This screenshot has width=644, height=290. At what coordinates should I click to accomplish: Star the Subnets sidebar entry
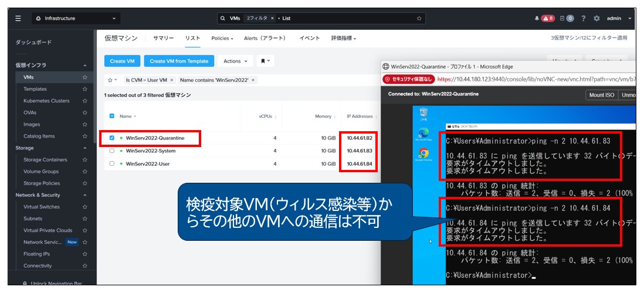[85, 219]
